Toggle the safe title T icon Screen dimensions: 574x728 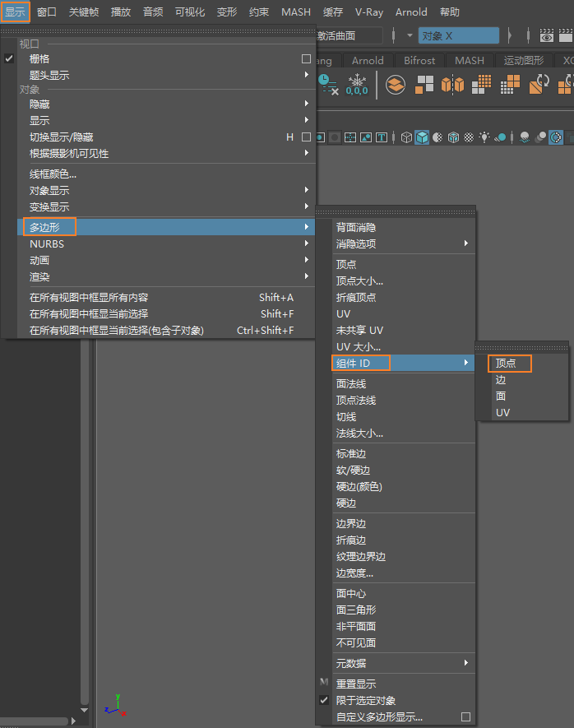click(x=382, y=137)
